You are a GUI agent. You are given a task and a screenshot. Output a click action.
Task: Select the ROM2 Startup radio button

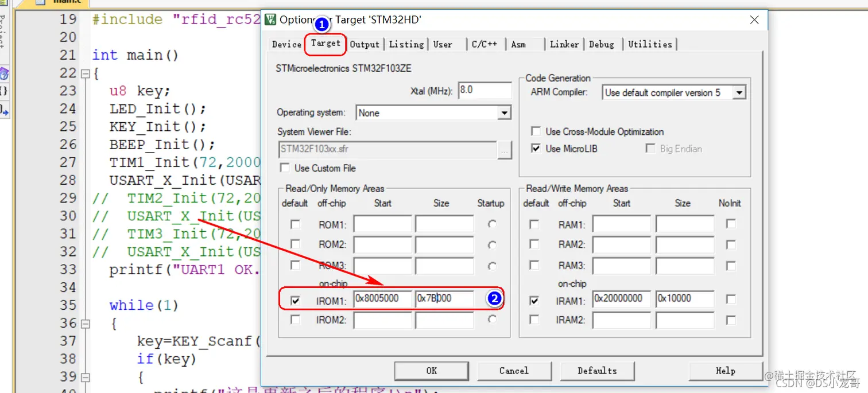492,245
